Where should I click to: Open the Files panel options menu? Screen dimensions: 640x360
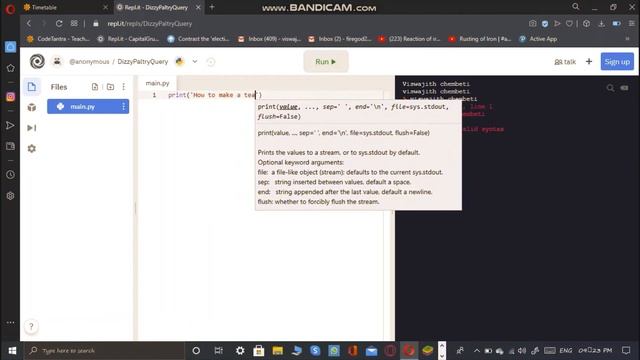pyautogui.click(x=123, y=87)
